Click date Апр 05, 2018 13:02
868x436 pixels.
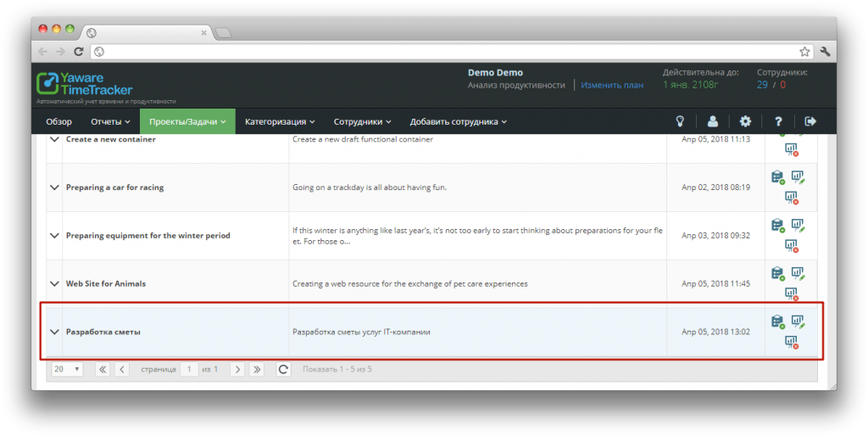pos(715,332)
